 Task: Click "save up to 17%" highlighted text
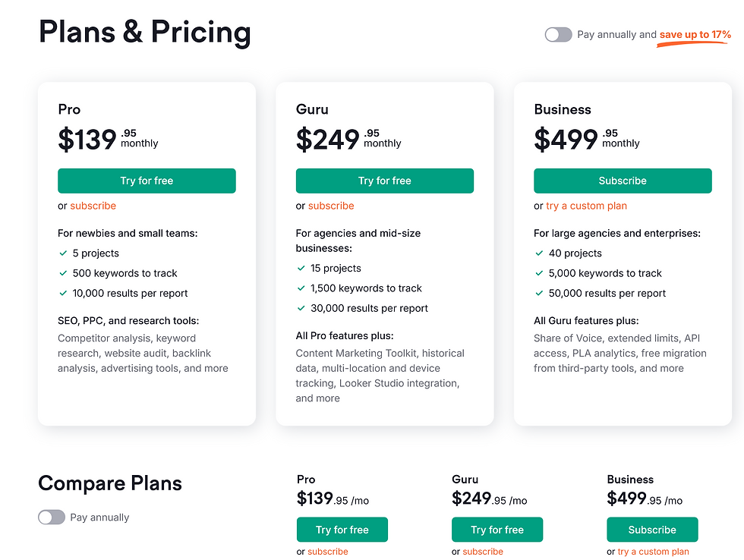click(x=692, y=34)
